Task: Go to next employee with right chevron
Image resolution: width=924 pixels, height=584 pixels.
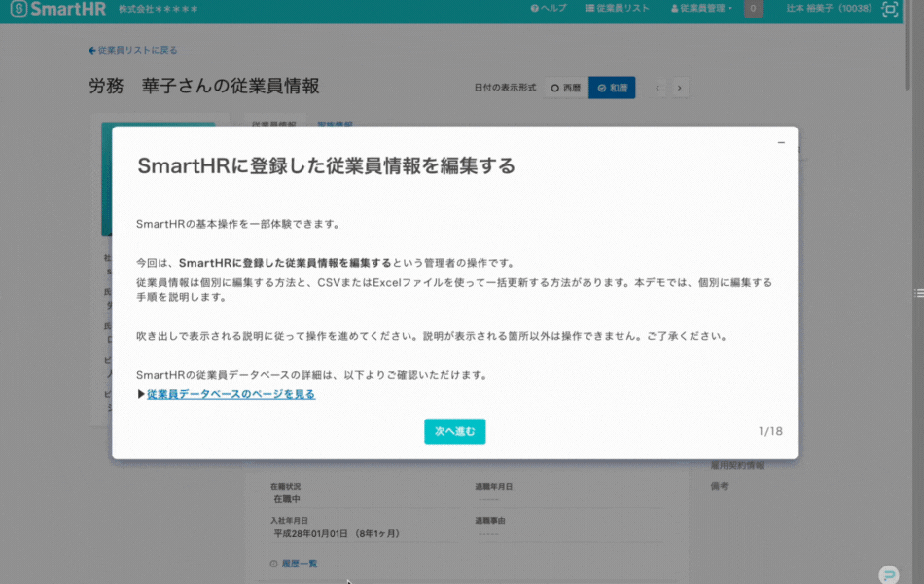Action: [x=680, y=88]
